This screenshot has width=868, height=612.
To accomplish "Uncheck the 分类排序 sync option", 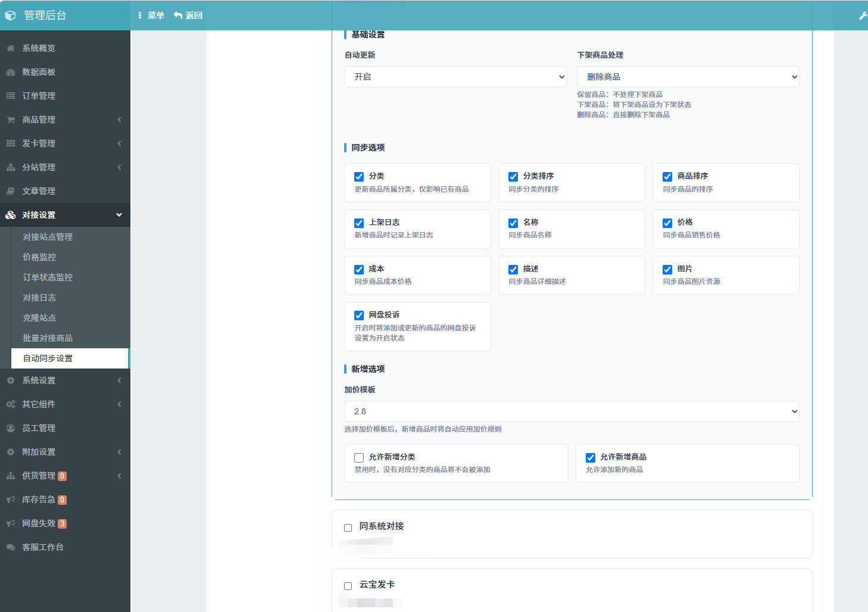I will click(x=513, y=177).
